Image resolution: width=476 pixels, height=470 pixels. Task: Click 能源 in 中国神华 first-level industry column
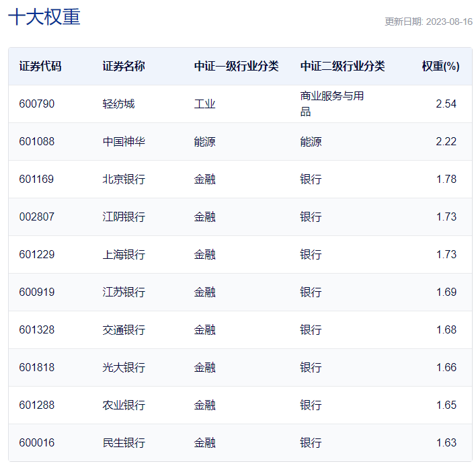pyautogui.click(x=204, y=141)
